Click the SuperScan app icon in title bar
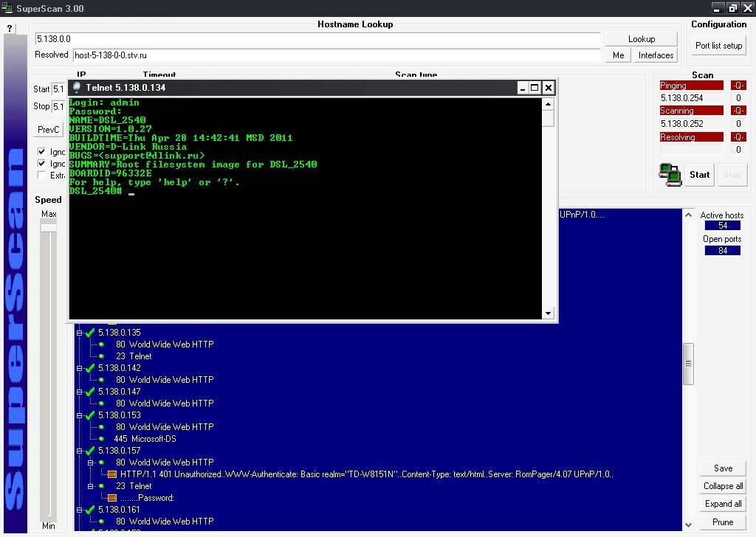756x537 pixels. pyautogui.click(x=9, y=8)
